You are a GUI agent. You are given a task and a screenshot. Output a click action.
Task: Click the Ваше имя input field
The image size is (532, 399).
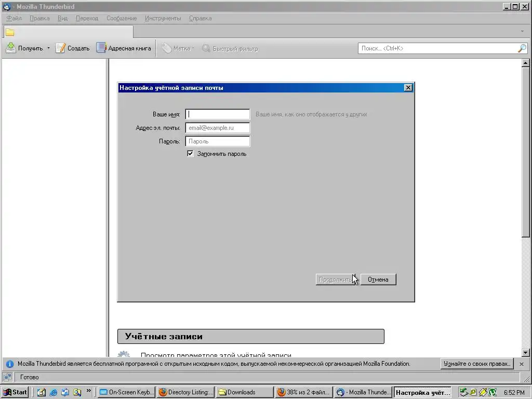pyautogui.click(x=218, y=114)
